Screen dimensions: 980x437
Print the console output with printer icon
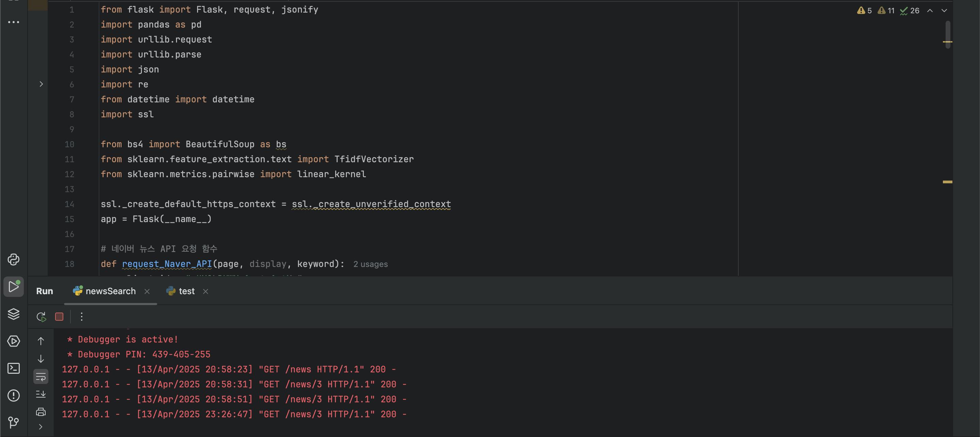point(41,411)
